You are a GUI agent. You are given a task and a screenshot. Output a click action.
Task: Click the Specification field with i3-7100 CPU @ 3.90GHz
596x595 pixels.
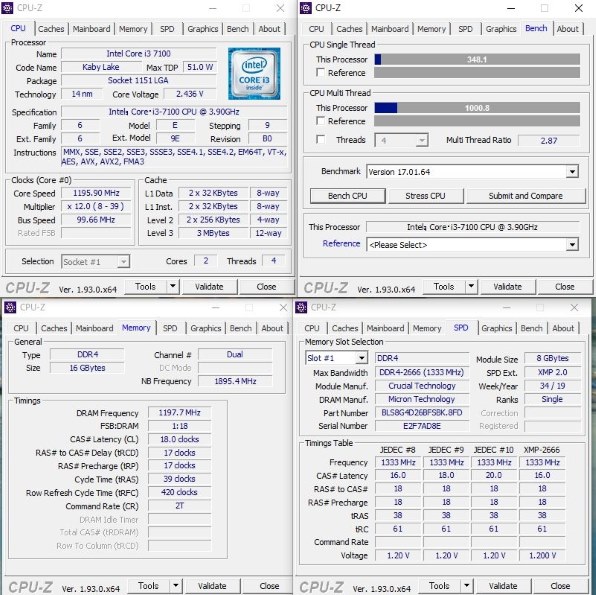point(174,112)
